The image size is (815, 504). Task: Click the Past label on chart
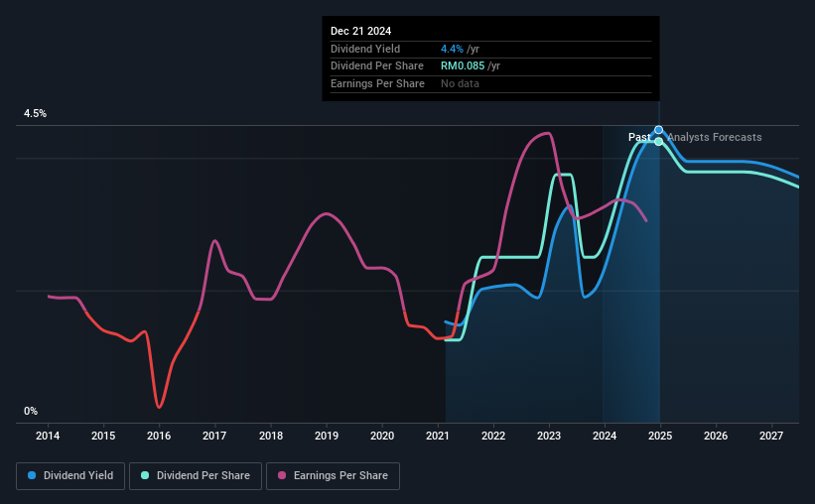tap(639, 137)
